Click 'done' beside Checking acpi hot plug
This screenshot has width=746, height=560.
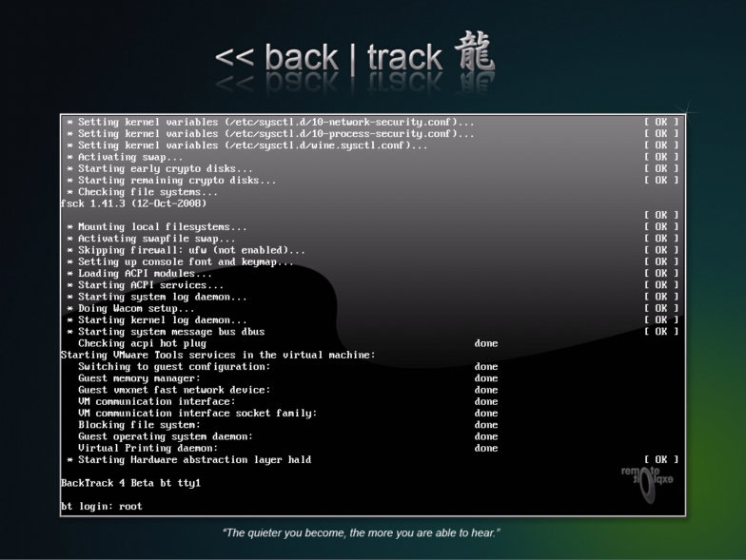coord(485,343)
